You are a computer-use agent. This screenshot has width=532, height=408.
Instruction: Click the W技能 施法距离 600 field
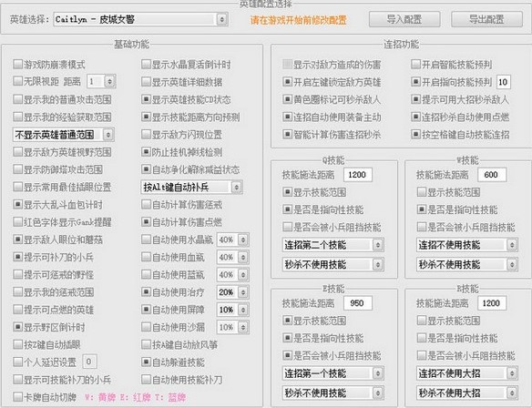492,175
